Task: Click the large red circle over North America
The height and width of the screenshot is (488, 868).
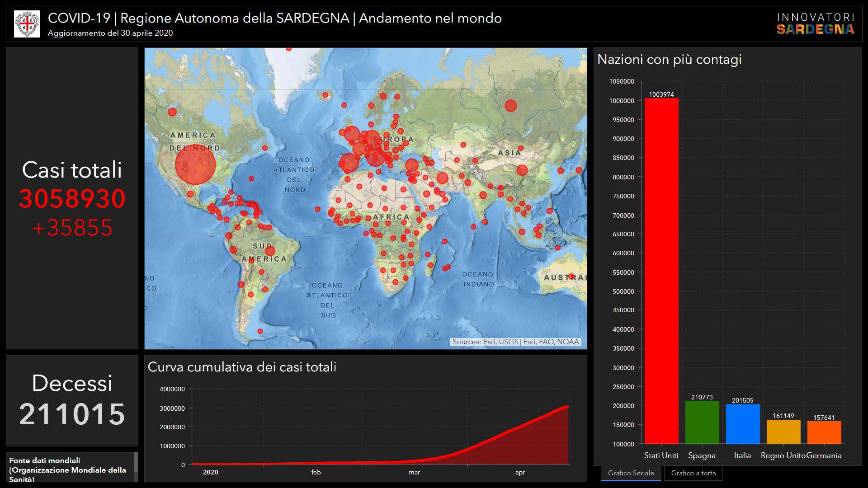Action: [x=195, y=164]
